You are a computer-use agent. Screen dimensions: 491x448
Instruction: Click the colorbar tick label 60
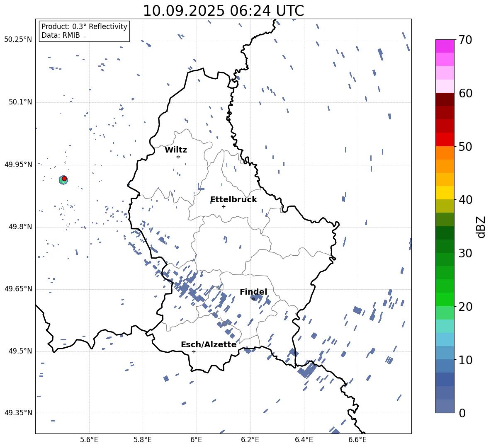pyautogui.click(x=465, y=93)
